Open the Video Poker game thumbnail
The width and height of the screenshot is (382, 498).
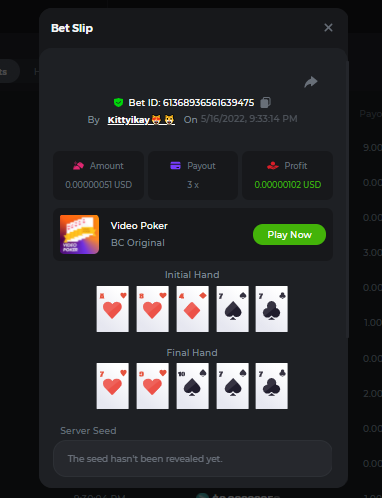79,234
